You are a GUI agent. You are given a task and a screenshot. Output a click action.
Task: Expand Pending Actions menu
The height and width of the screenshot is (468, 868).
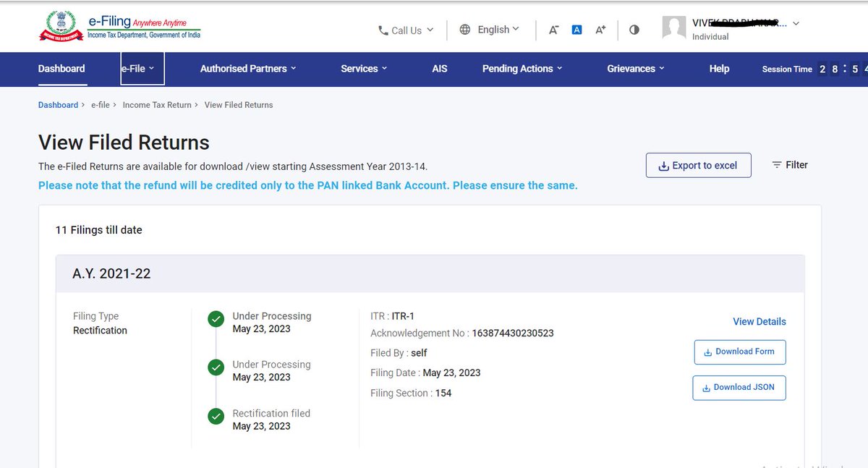(x=522, y=69)
